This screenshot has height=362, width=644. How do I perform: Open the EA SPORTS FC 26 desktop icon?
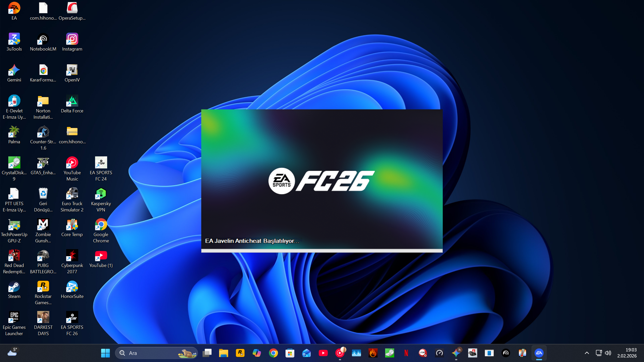click(x=72, y=318)
